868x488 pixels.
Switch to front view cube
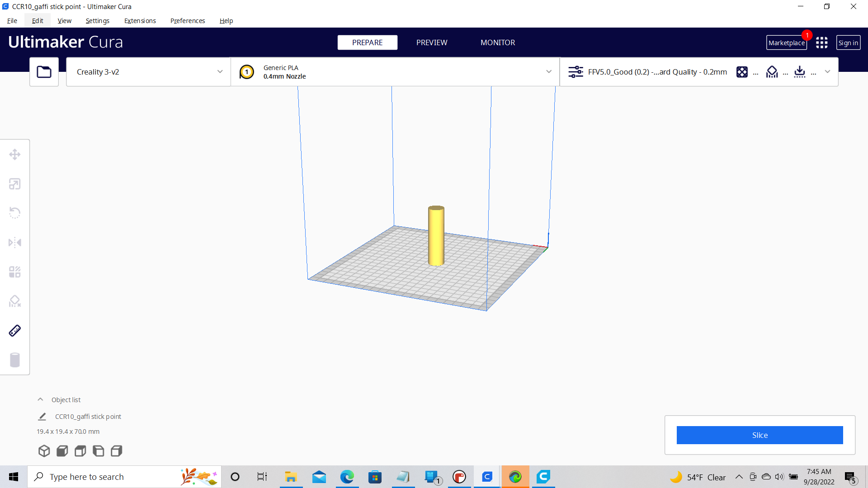point(62,451)
